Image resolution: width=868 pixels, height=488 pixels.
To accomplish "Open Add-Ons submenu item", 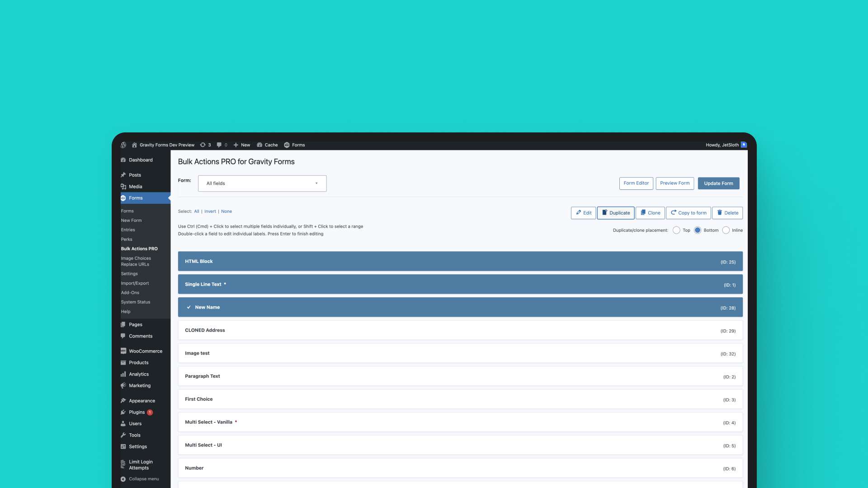I will pyautogui.click(x=130, y=293).
